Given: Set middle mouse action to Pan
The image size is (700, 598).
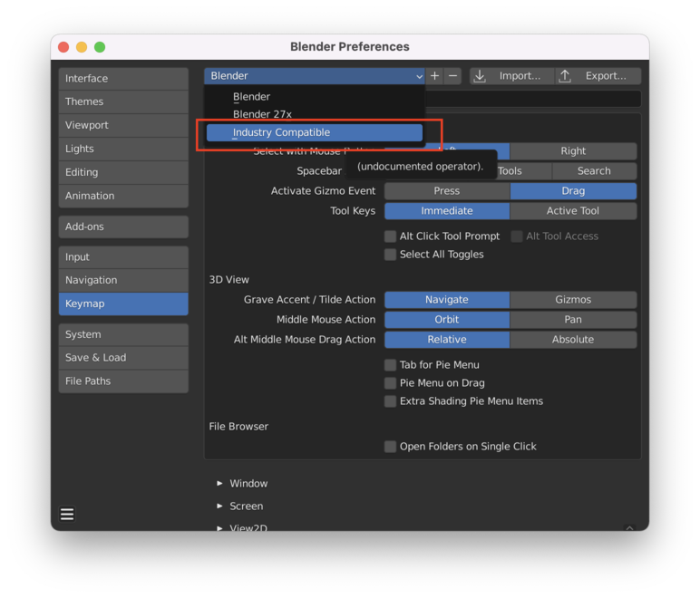Looking at the screenshot, I should 573,320.
